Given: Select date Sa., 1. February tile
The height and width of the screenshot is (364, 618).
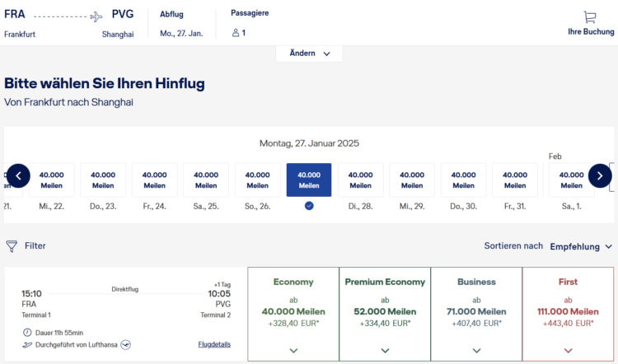Looking at the screenshot, I should click(572, 180).
